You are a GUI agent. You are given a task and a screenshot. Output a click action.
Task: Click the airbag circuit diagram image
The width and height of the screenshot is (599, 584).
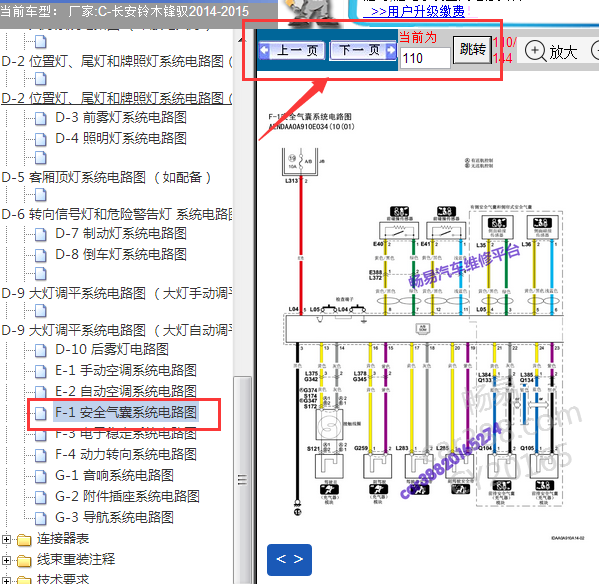point(426,328)
